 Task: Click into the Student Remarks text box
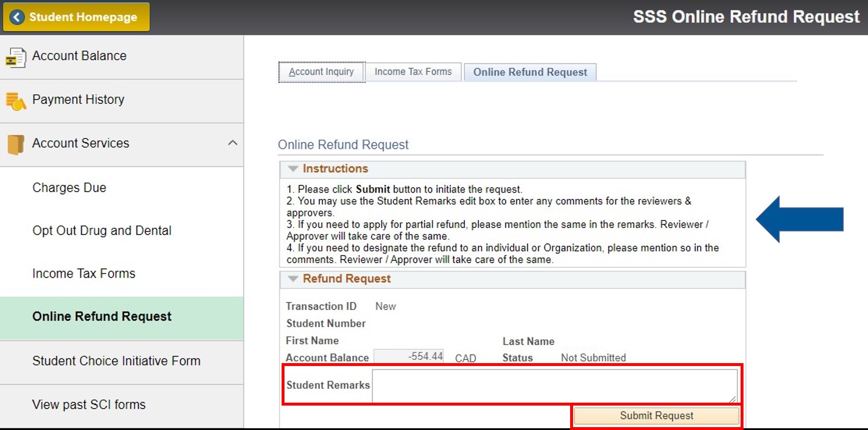point(554,386)
